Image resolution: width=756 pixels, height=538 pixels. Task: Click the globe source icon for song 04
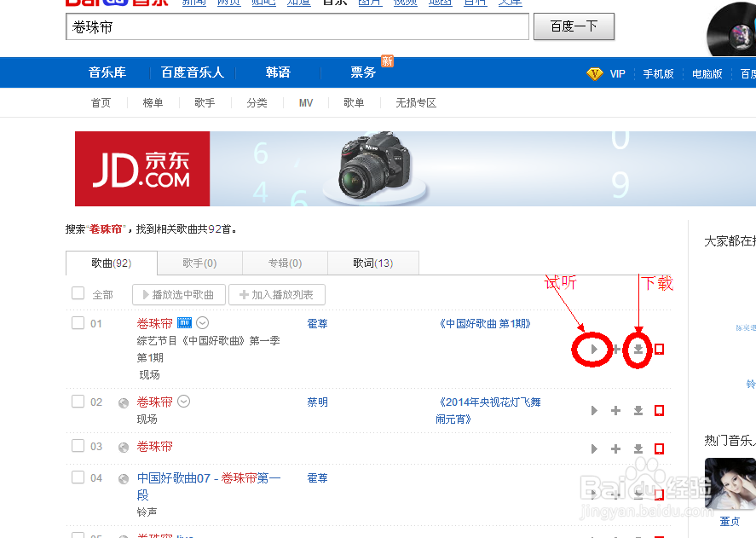point(124,478)
